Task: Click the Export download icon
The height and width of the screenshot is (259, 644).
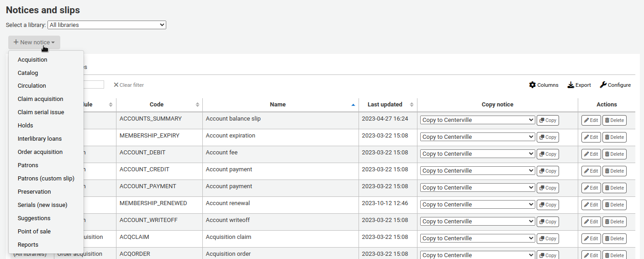Action: click(571, 85)
